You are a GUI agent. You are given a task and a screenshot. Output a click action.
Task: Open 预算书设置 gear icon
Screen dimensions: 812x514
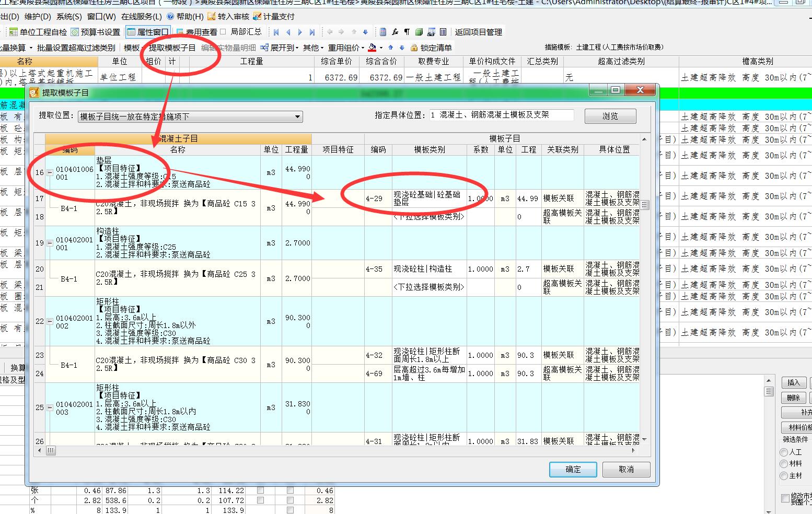75,32
